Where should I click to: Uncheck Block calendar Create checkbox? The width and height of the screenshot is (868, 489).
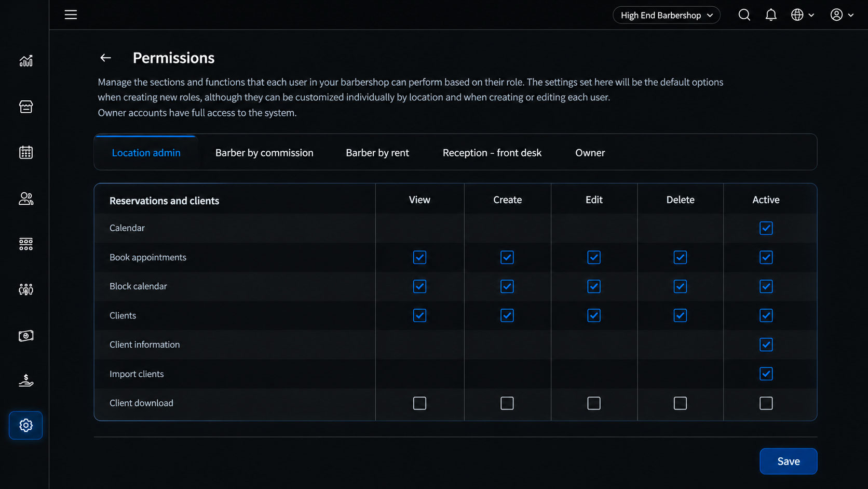[507, 286]
